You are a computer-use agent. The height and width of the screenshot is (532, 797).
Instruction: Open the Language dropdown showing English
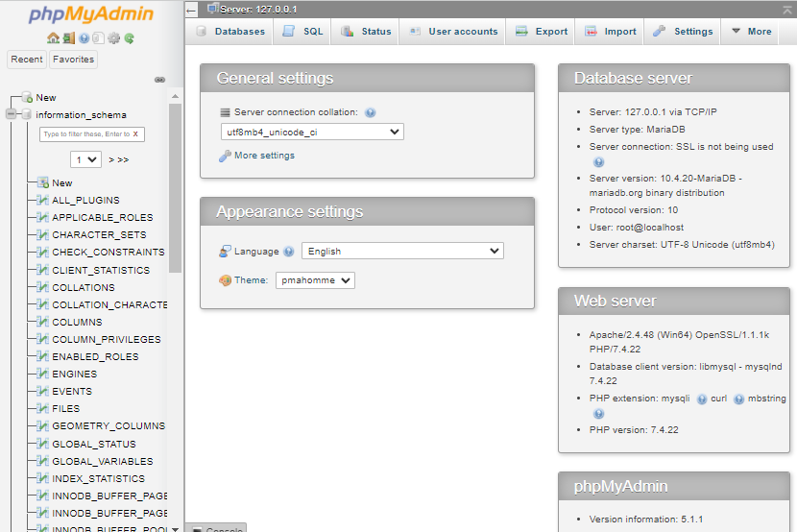click(402, 252)
